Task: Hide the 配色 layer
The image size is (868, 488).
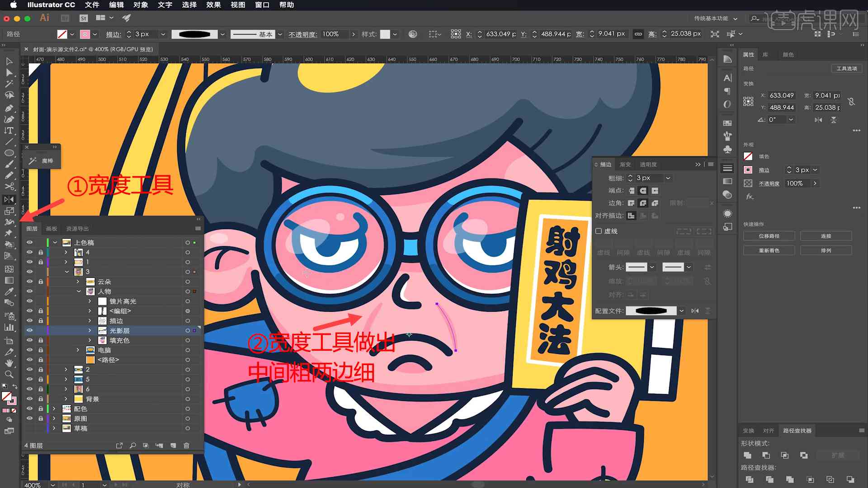Action: point(29,408)
